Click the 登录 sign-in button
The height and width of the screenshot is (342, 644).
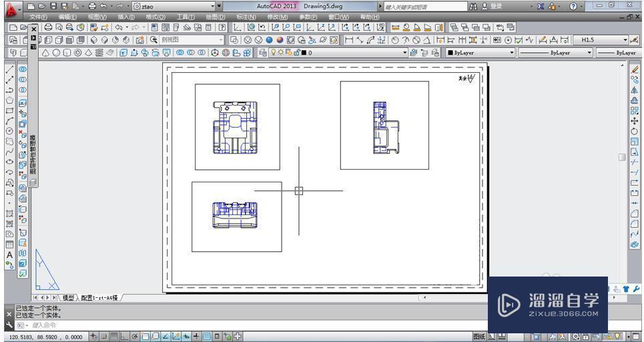[492, 6]
